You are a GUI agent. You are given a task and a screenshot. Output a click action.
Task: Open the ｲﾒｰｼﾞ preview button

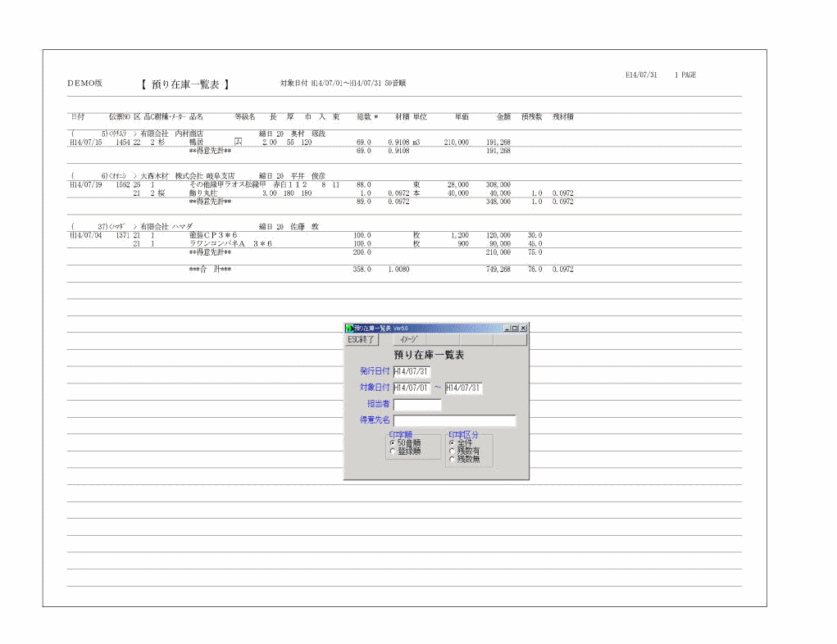pyautogui.click(x=408, y=339)
